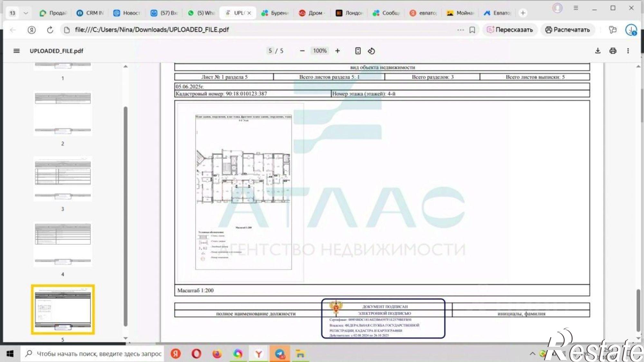Click the page number input field
The image size is (644, 362).
[270, 51]
